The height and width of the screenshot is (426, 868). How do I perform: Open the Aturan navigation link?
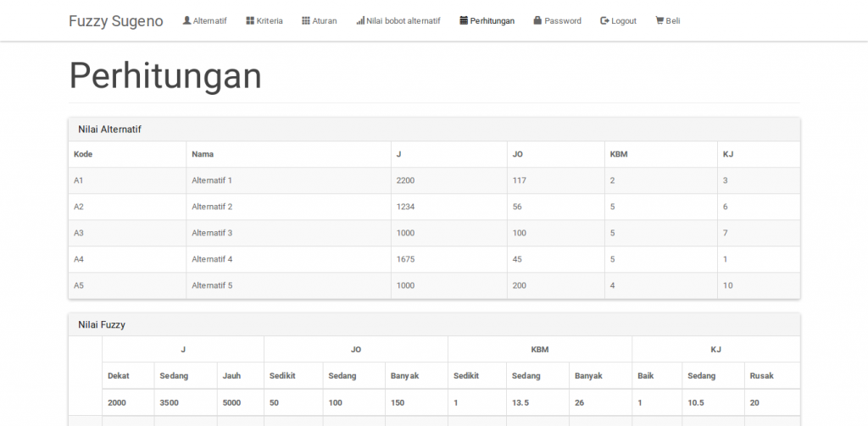point(325,21)
